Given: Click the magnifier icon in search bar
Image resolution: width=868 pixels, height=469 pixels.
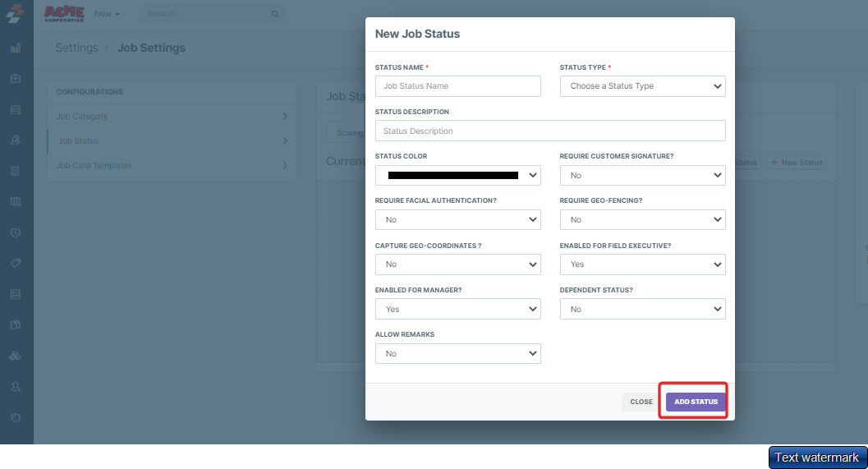Looking at the screenshot, I should [x=274, y=14].
